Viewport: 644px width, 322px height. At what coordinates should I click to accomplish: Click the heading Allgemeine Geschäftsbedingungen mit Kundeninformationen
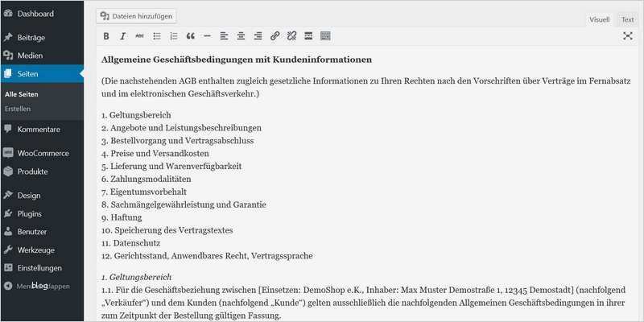point(237,60)
